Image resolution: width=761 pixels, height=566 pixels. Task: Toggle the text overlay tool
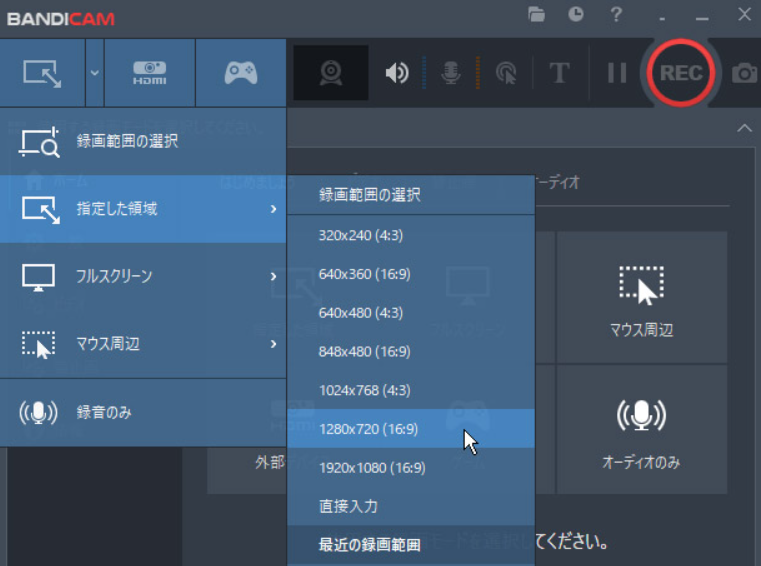(x=559, y=73)
